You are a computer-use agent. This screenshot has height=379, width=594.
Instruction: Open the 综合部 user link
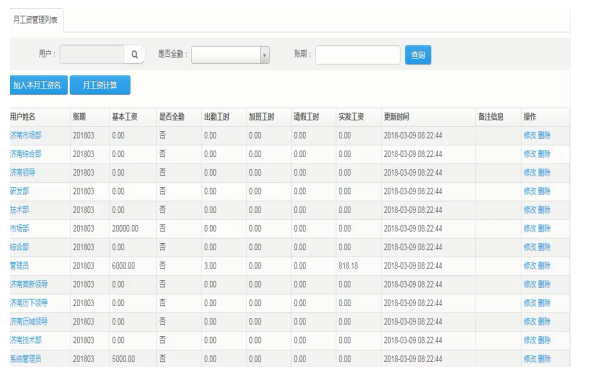coord(20,247)
